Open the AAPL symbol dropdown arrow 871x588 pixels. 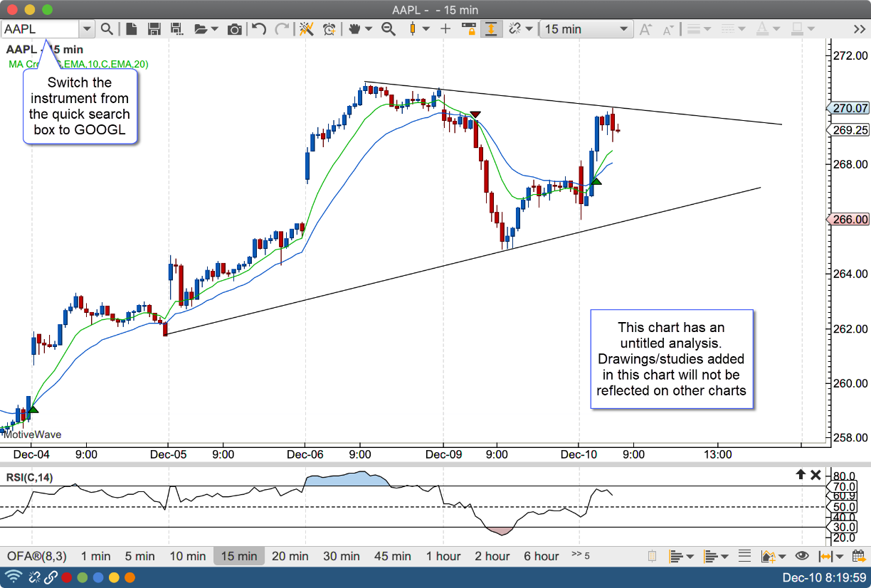(87, 29)
